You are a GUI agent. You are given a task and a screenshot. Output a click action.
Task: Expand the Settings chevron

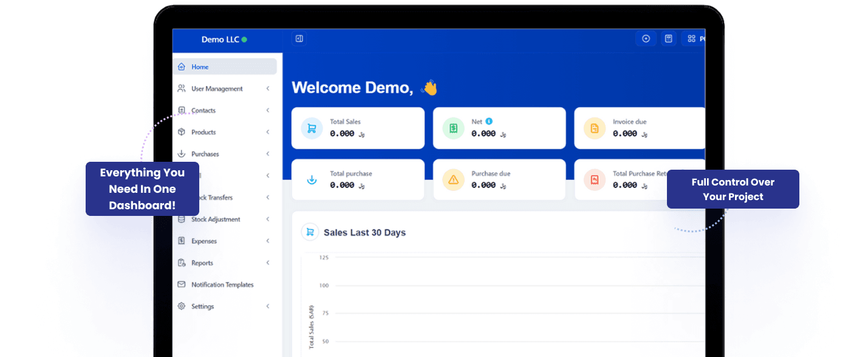(x=268, y=307)
